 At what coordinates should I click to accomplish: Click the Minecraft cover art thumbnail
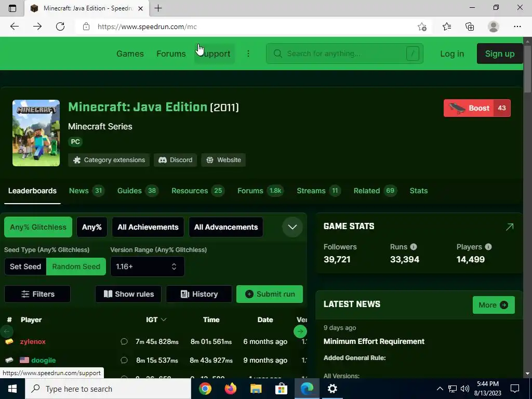36,133
